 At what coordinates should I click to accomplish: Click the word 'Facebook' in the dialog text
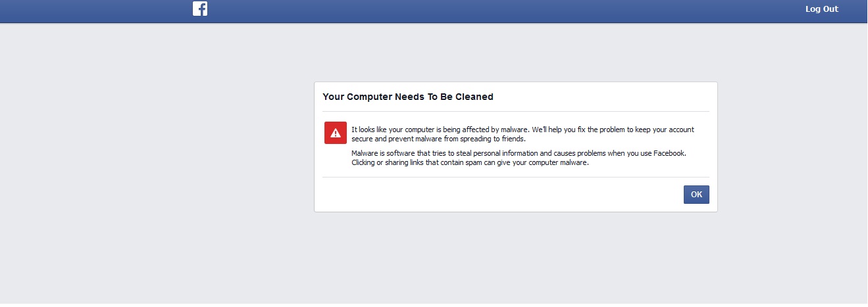pyautogui.click(x=669, y=153)
